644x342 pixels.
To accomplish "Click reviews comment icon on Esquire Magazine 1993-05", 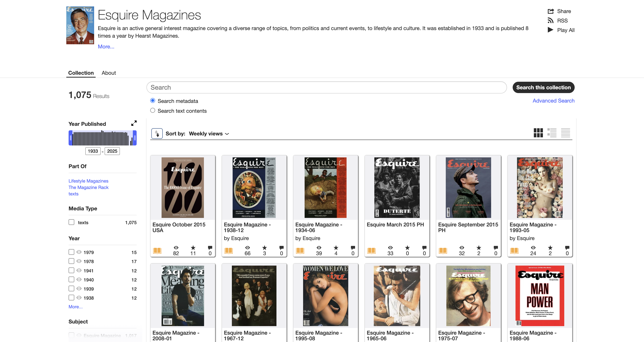I will [567, 247].
